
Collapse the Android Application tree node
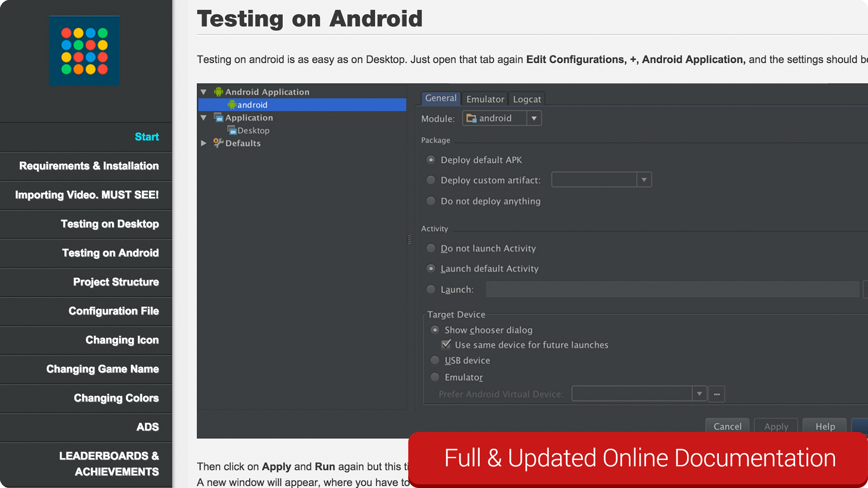203,92
